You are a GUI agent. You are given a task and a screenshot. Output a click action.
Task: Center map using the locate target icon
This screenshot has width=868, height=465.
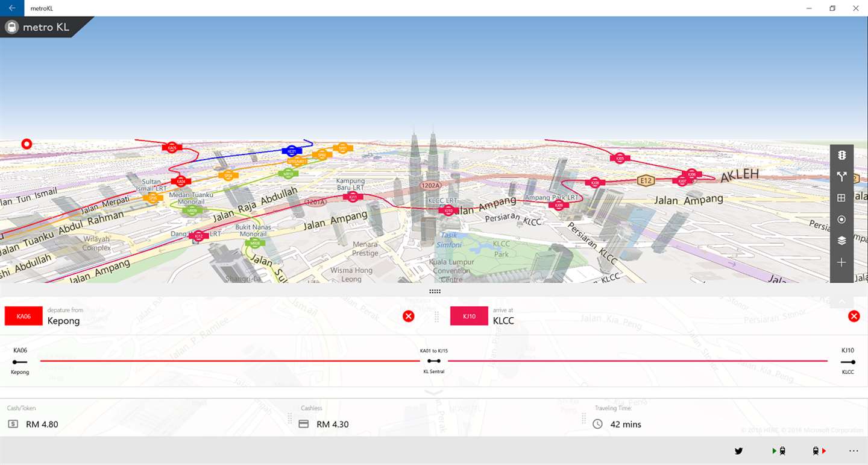pos(841,220)
